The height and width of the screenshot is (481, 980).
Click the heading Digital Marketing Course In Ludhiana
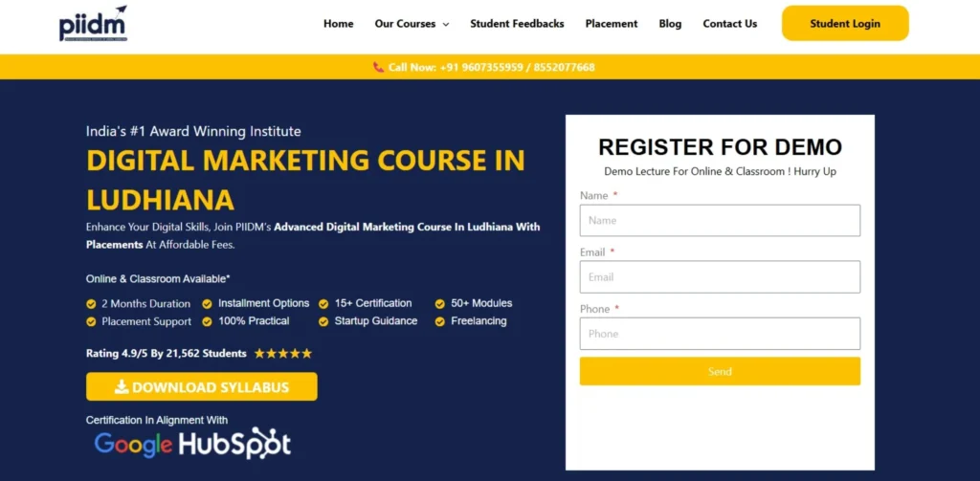coord(305,180)
